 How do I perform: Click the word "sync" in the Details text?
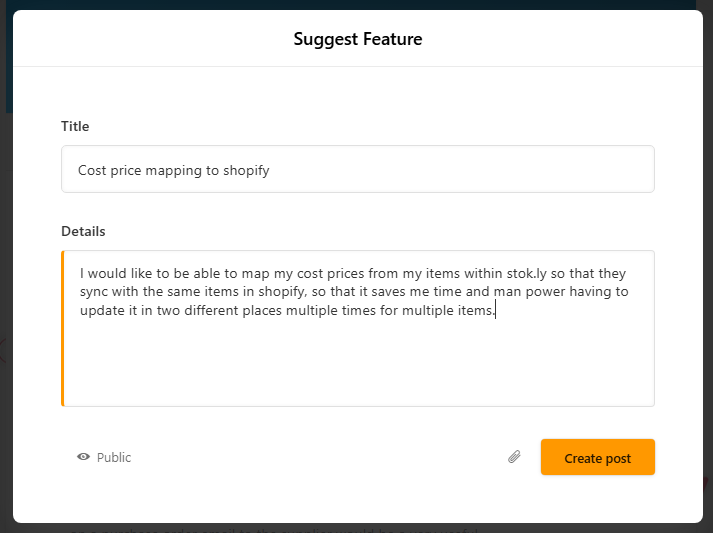pyautogui.click(x=97, y=291)
